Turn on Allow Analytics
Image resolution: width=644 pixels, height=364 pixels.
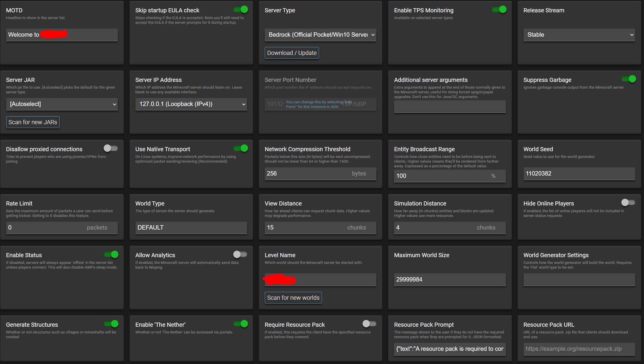[240, 254]
